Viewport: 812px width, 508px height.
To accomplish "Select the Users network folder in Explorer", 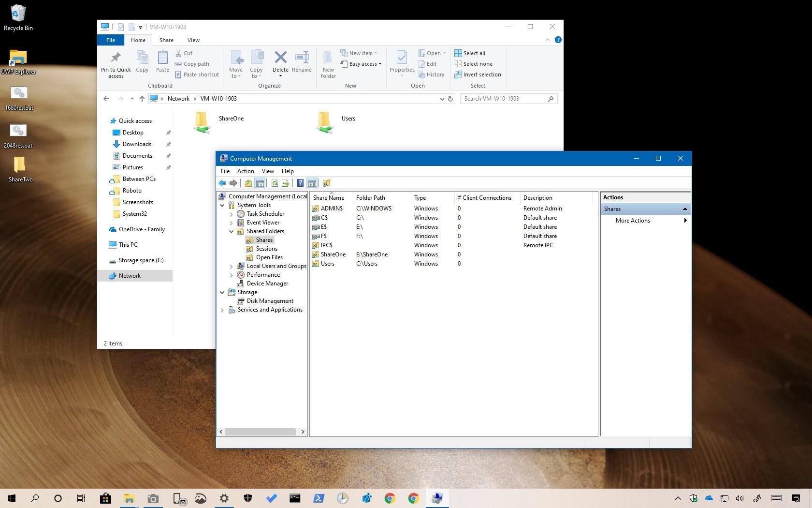I will coord(336,122).
